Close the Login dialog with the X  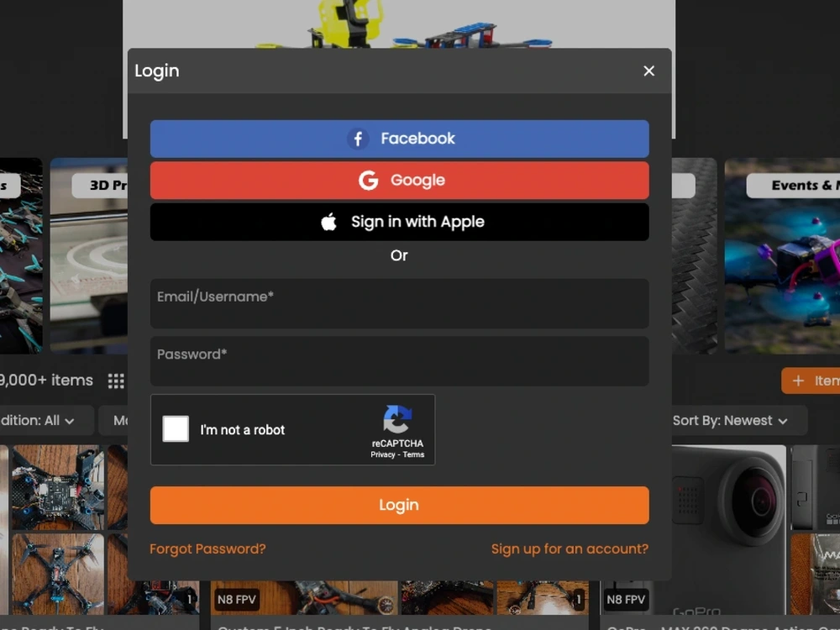(648, 71)
